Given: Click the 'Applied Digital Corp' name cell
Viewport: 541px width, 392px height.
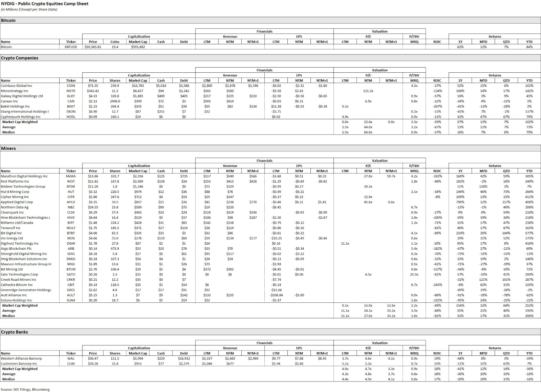Looking at the screenshot, I should coord(17,202).
